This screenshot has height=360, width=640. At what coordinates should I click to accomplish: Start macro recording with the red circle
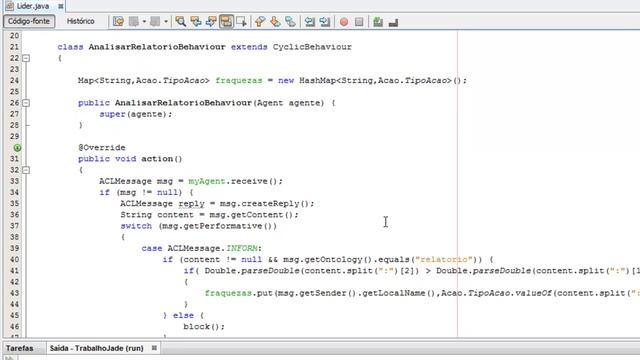[x=344, y=22]
